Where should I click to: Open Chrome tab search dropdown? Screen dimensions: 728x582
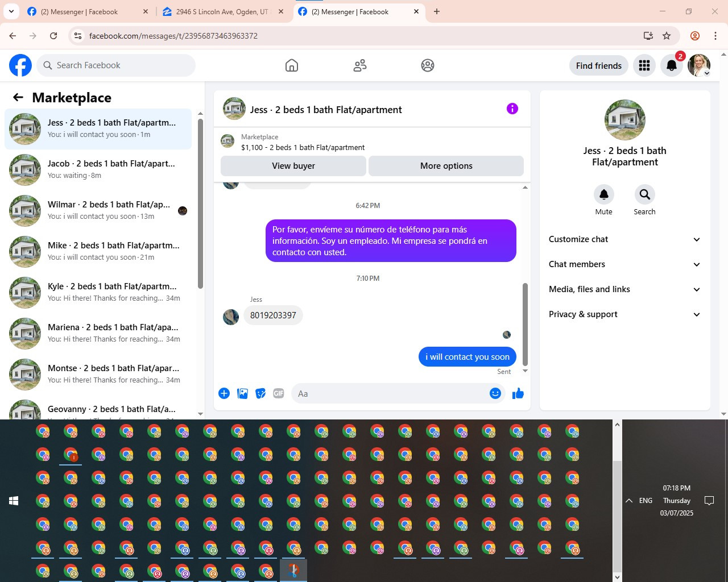pyautogui.click(x=11, y=11)
